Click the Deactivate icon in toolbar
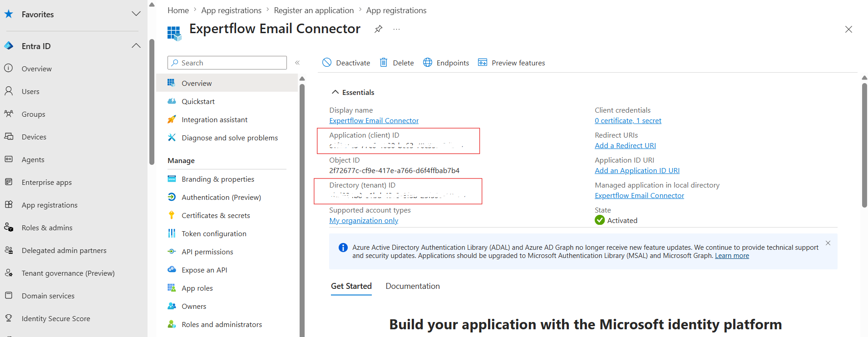This screenshot has width=868, height=337. pos(327,62)
